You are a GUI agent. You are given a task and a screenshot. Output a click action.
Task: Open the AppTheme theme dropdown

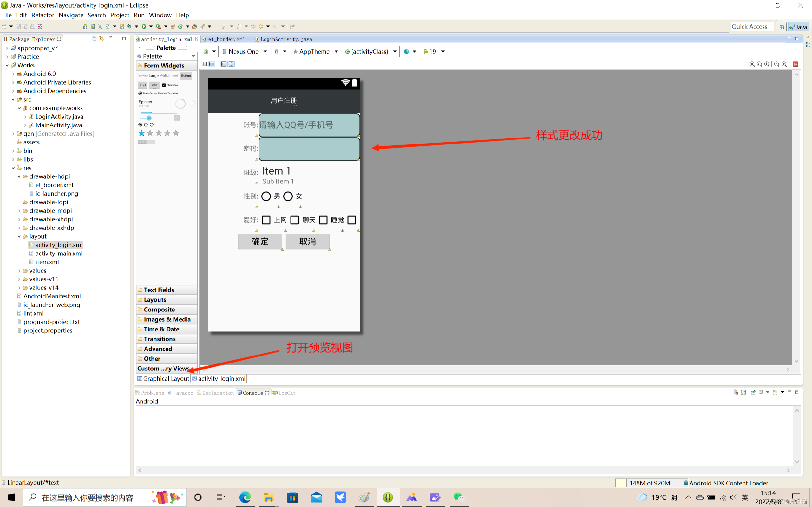pos(315,52)
